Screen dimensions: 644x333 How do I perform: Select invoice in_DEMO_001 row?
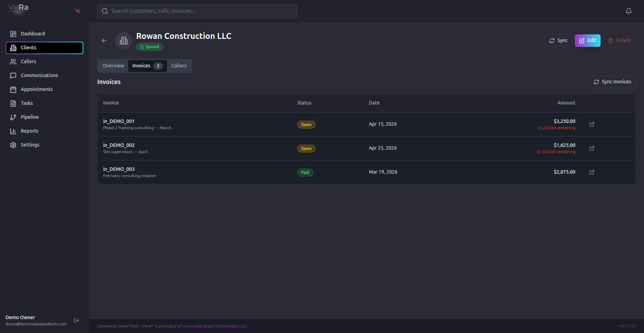tap(366, 124)
